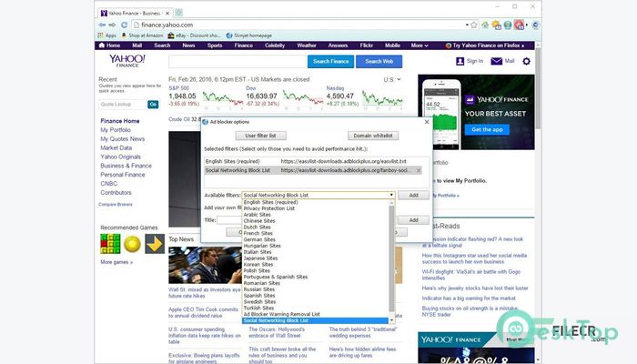
Task: Open the Mail item in Yahoo navigation
Action: [x=136, y=45]
